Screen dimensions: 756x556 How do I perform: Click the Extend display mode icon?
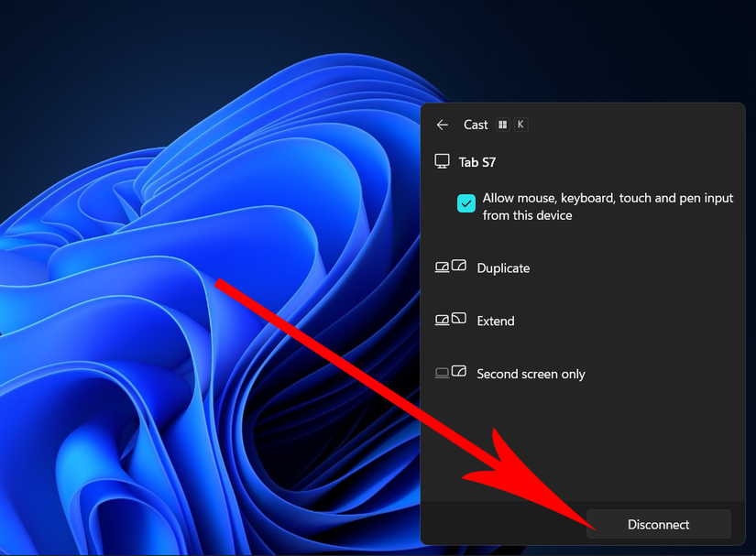[450, 320]
